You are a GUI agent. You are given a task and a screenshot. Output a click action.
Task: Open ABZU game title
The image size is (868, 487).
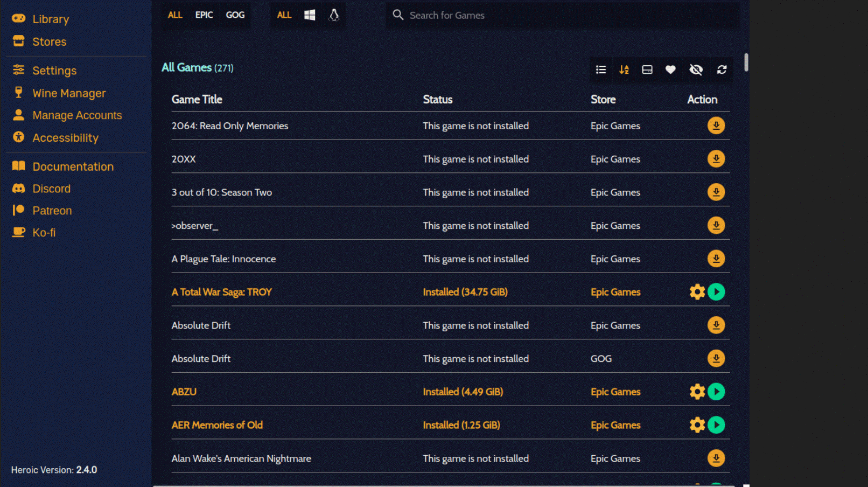coord(184,392)
